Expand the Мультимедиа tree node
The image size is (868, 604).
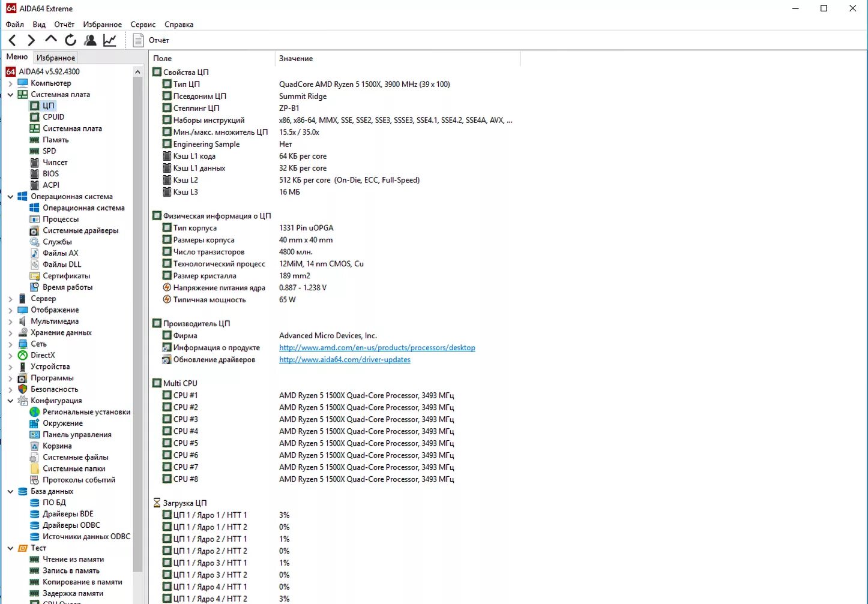[x=10, y=321]
